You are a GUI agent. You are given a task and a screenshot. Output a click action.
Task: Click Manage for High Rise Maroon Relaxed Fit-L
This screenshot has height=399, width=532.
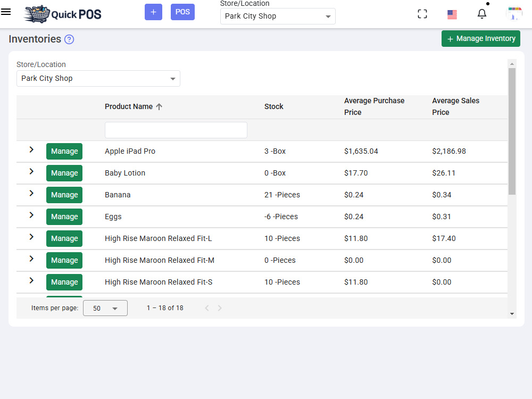[x=64, y=238]
